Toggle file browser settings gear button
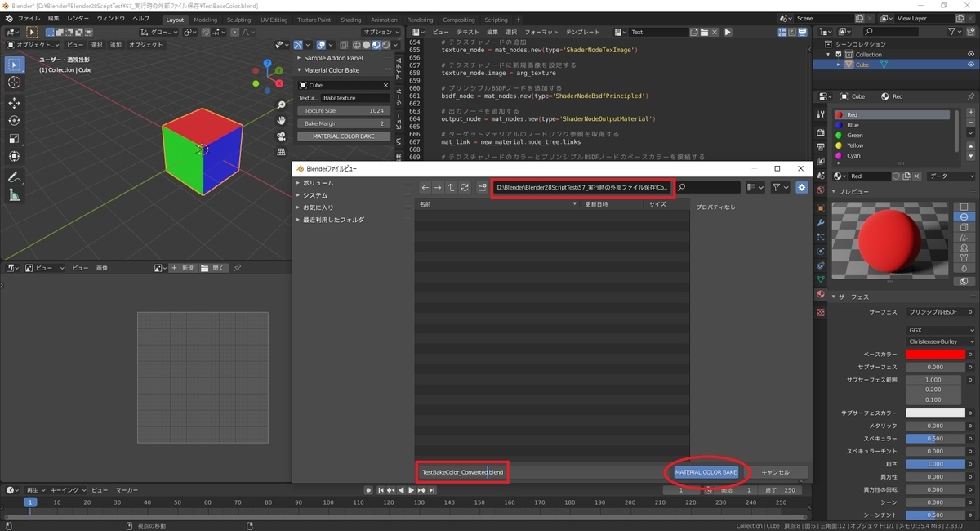This screenshot has height=531, width=980. pos(802,188)
